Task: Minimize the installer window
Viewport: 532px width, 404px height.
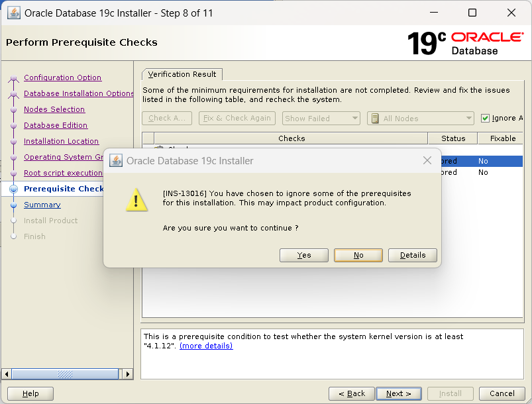Action: pyautogui.click(x=433, y=13)
